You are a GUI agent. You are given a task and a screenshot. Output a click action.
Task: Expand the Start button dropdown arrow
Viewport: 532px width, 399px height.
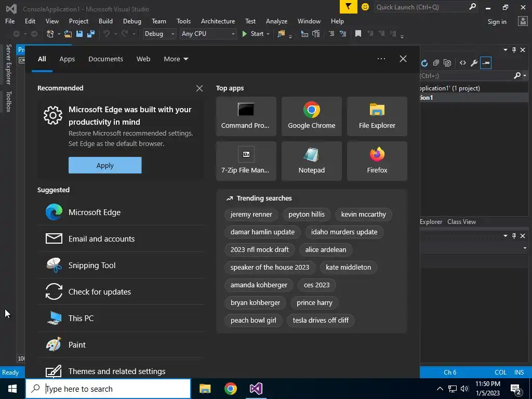pyautogui.click(x=268, y=34)
